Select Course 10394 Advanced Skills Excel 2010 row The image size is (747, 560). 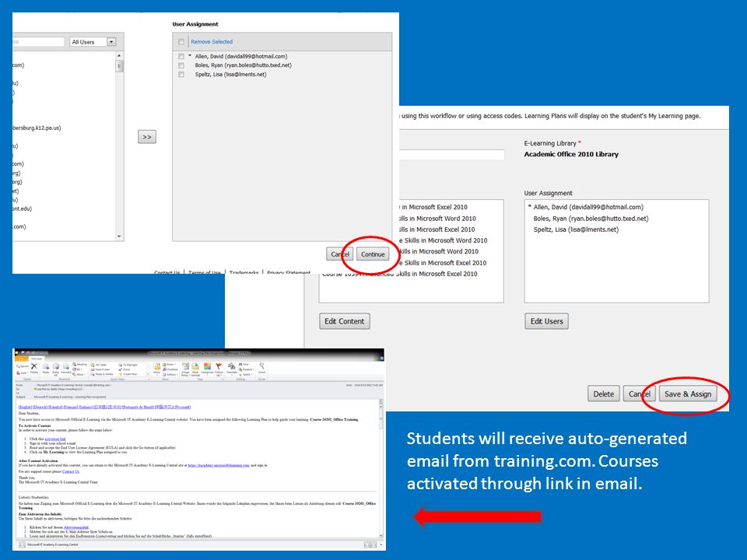(400, 274)
